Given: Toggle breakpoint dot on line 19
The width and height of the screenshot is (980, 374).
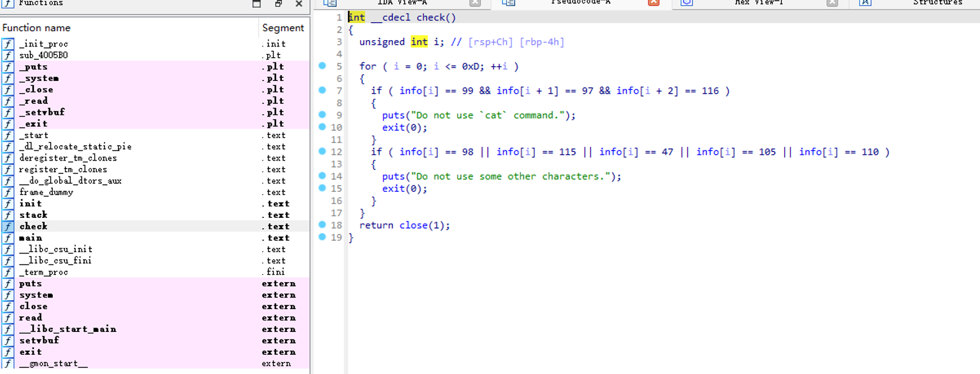Looking at the screenshot, I should pos(322,237).
